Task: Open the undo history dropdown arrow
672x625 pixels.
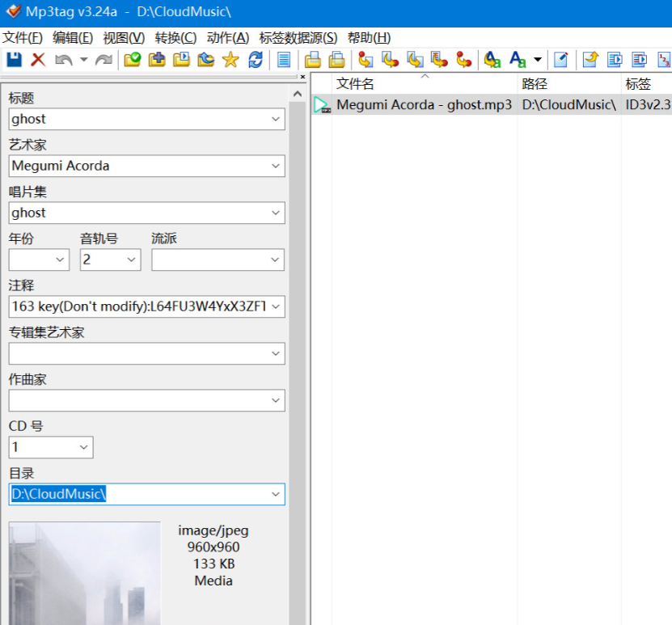Action: point(84,60)
